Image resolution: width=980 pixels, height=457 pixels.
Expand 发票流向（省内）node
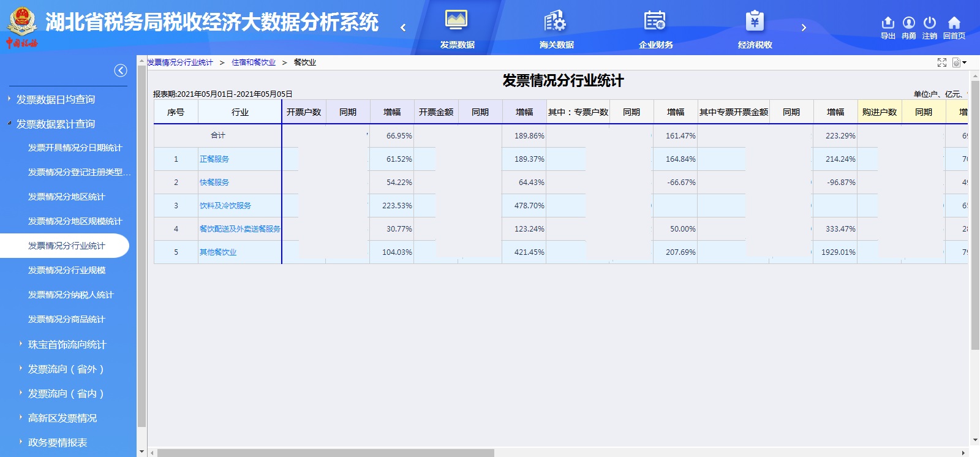tap(21, 393)
